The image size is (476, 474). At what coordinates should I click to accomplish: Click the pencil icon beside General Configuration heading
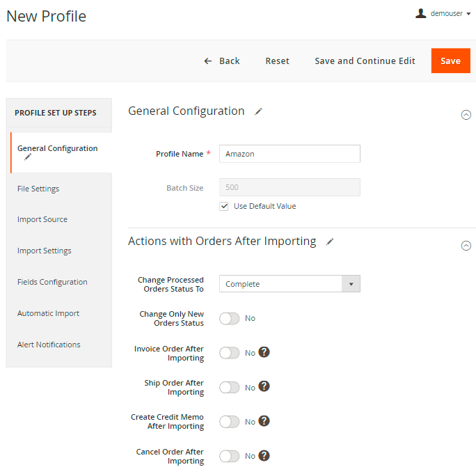(x=258, y=111)
